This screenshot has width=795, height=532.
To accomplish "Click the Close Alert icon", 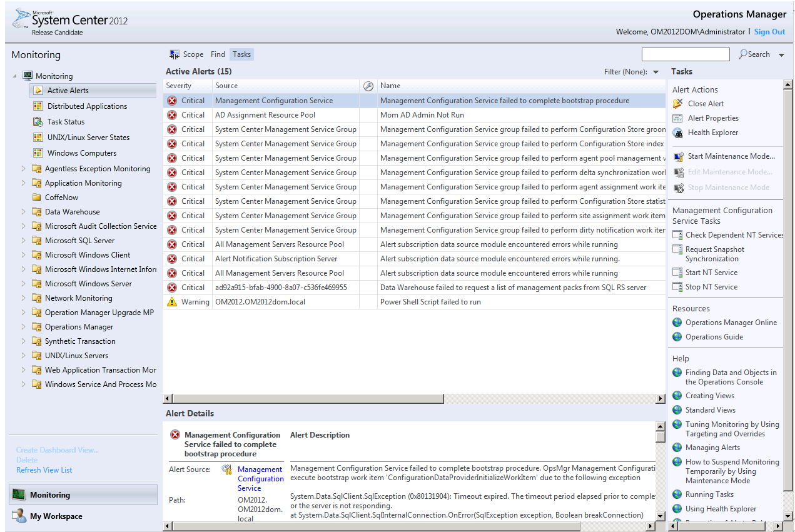I will 677,104.
